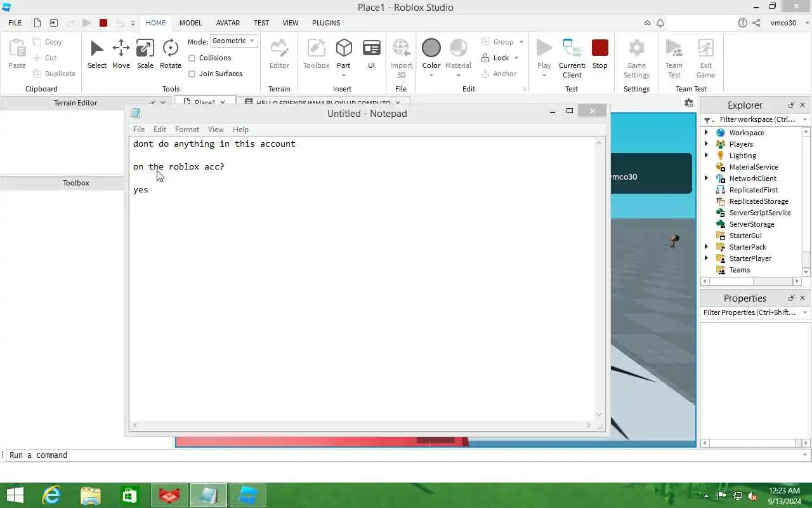Viewport: 812px width, 508px height.
Task: Open the help question-mark icon
Action: pos(743,23)
